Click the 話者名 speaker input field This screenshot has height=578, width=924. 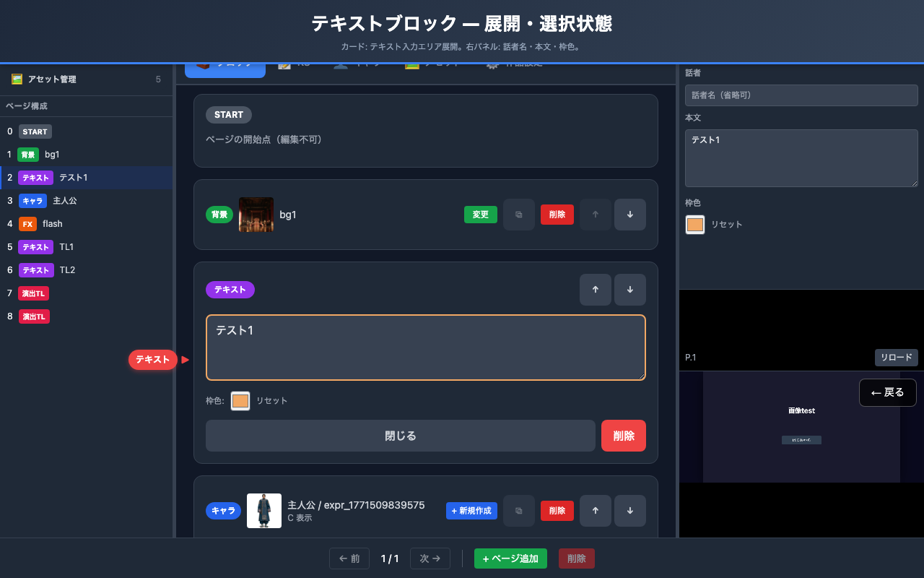[x=801, y=95]
